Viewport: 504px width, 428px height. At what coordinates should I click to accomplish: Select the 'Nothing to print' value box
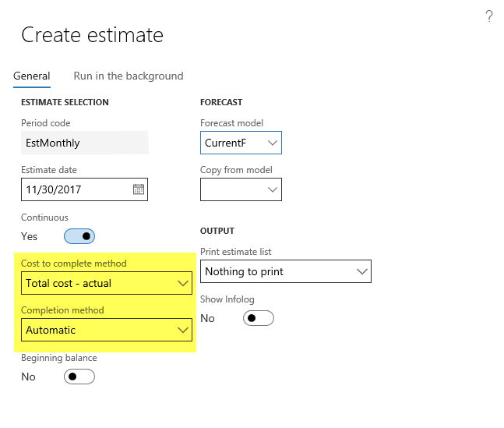click(277, 271)
